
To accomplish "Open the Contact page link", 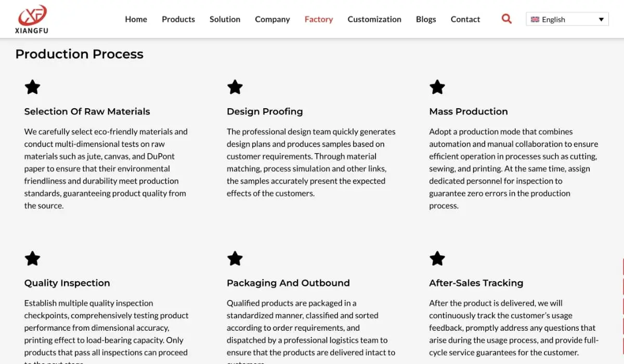I will tap(465, 19).
